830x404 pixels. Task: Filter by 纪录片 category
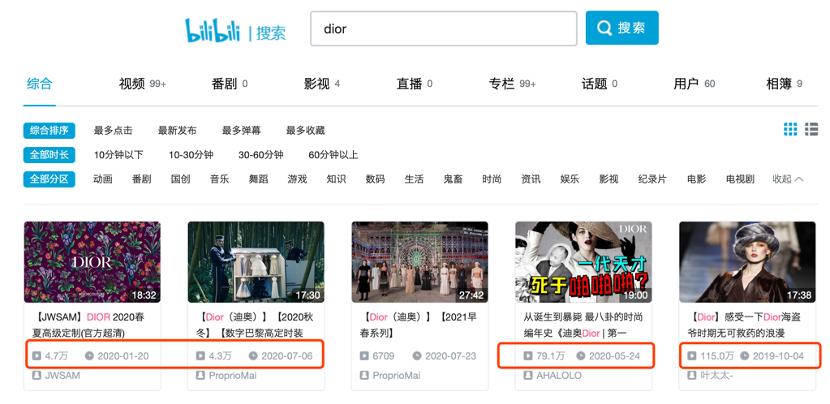(x=653, y=179)
